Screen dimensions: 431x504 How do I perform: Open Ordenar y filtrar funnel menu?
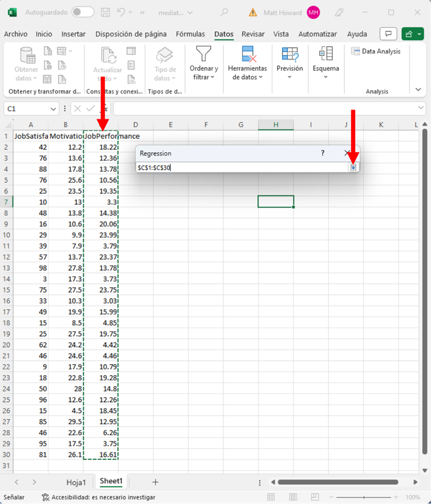[204, 64]
